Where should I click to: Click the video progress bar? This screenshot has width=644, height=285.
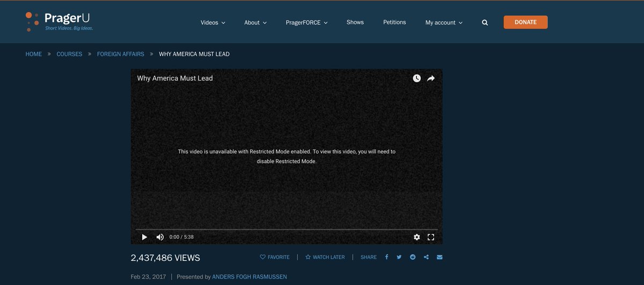[287, 229]
